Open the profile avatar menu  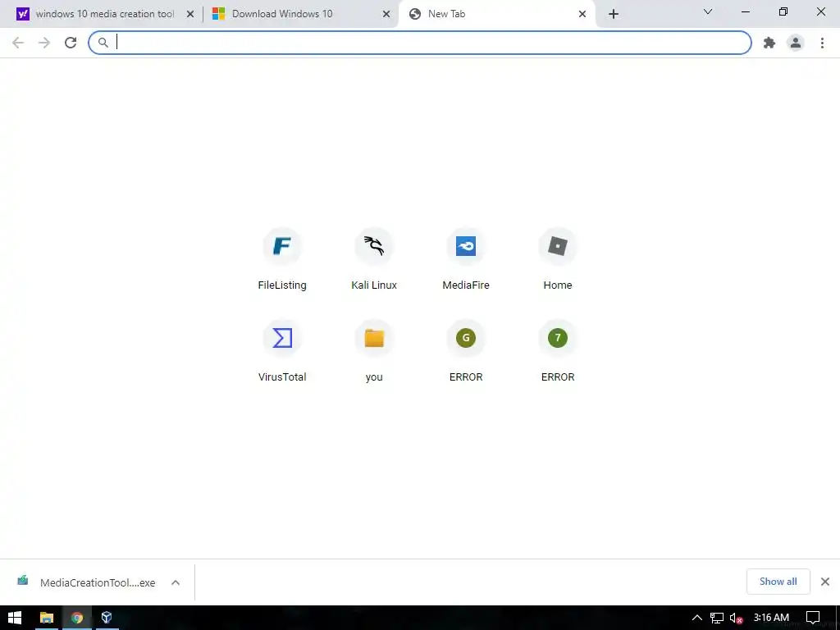pyautogui.click(x=796, y=43)
